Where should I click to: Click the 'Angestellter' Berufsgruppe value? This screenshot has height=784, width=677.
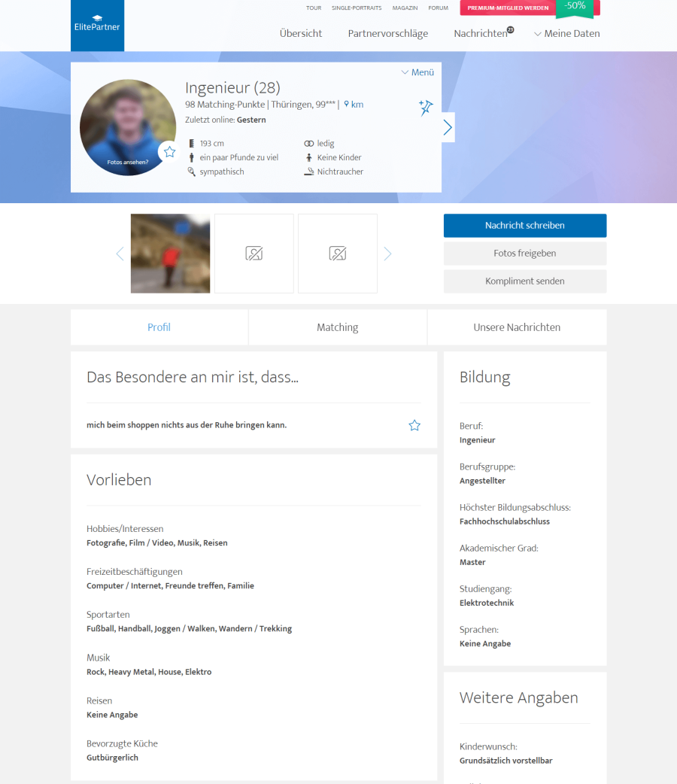coord(482,481)
